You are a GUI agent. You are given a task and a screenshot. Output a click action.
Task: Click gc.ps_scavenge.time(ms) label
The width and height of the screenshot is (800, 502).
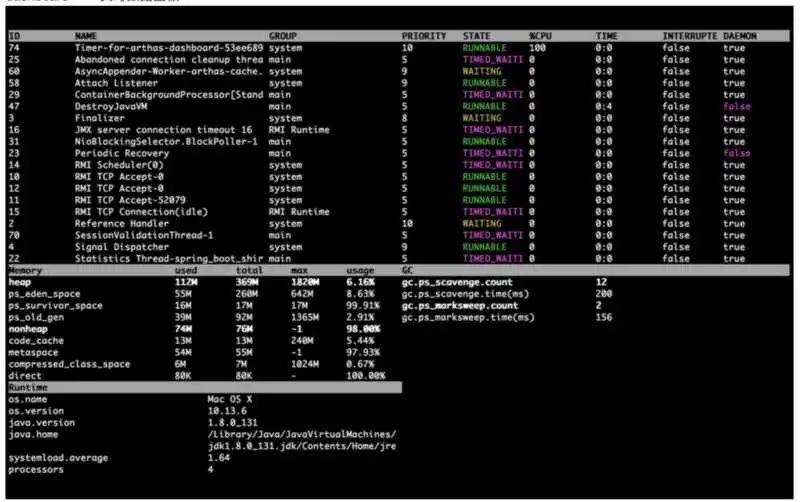coord(465,294)
